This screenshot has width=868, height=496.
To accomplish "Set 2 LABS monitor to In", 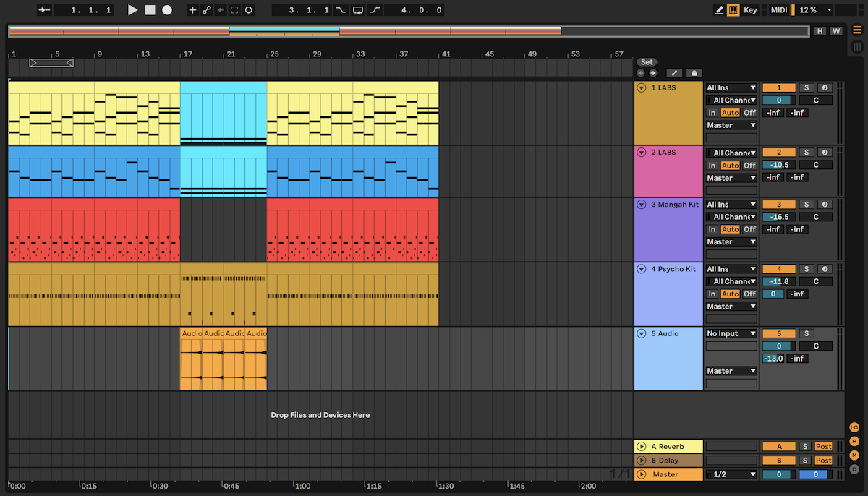I will point(712,166).
